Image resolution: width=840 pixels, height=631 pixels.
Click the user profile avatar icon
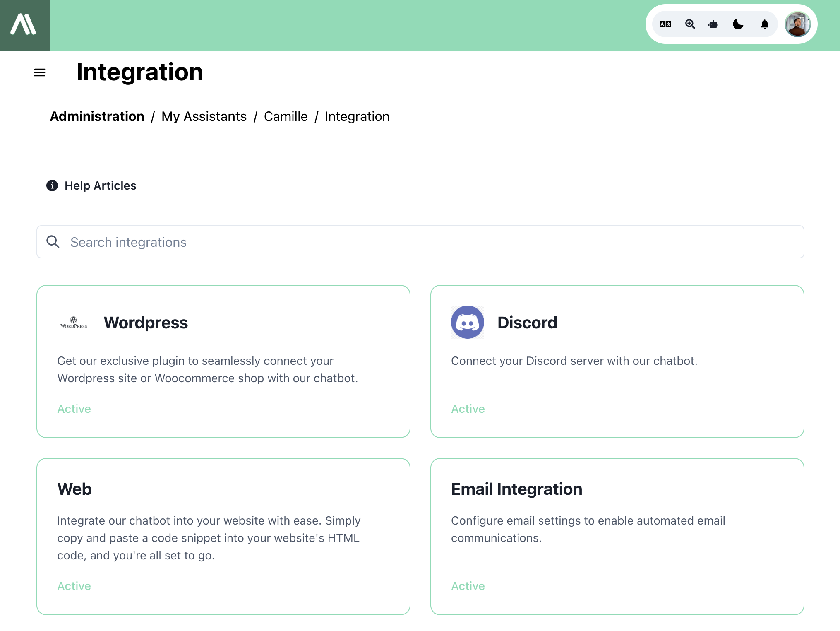point(797,24)
